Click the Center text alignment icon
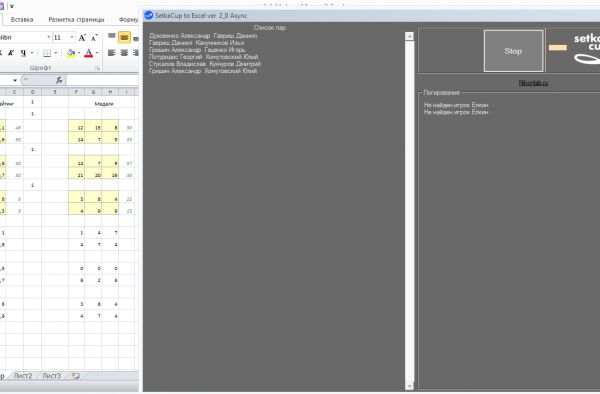The height and width of the screenshot is (394, 600). [124, 53]
